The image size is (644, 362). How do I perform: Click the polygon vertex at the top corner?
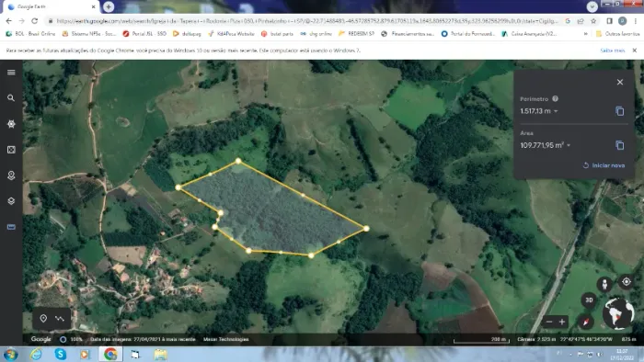coord(238,161)
